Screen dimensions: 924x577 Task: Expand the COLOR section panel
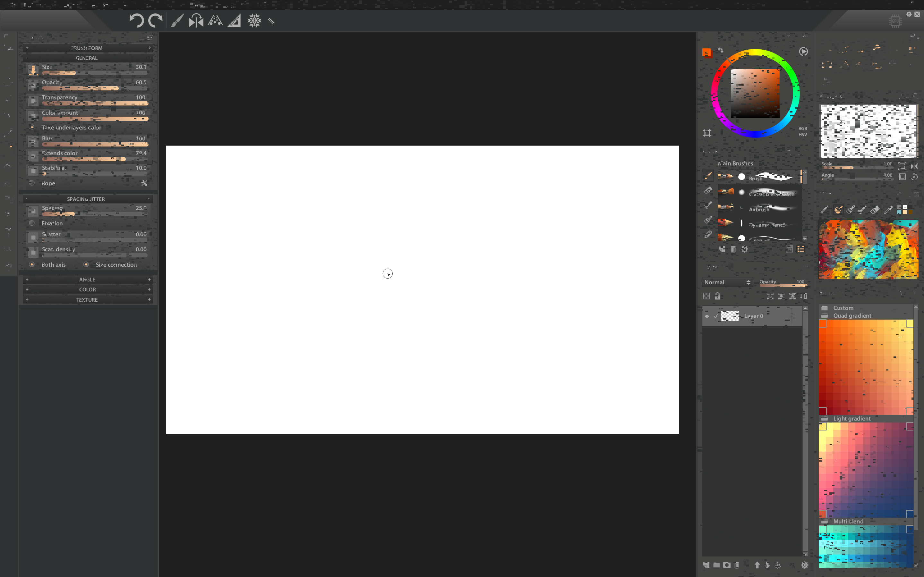point(87,289)
